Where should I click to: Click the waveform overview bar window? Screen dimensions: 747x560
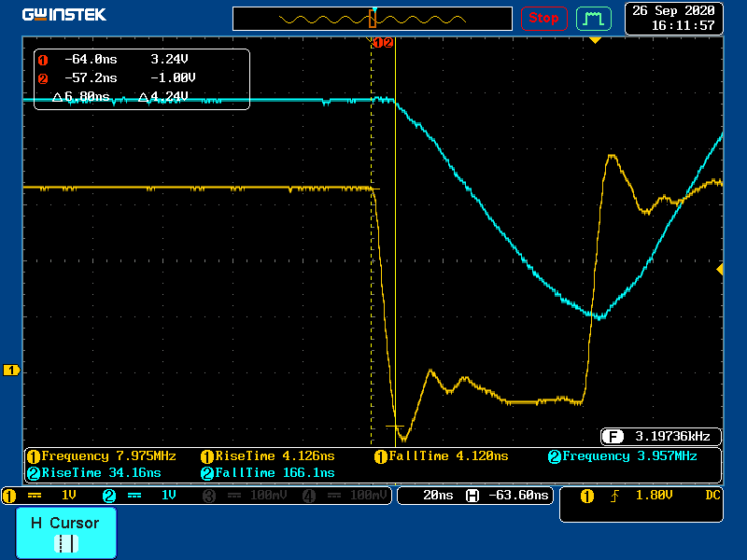pos(373,19)
